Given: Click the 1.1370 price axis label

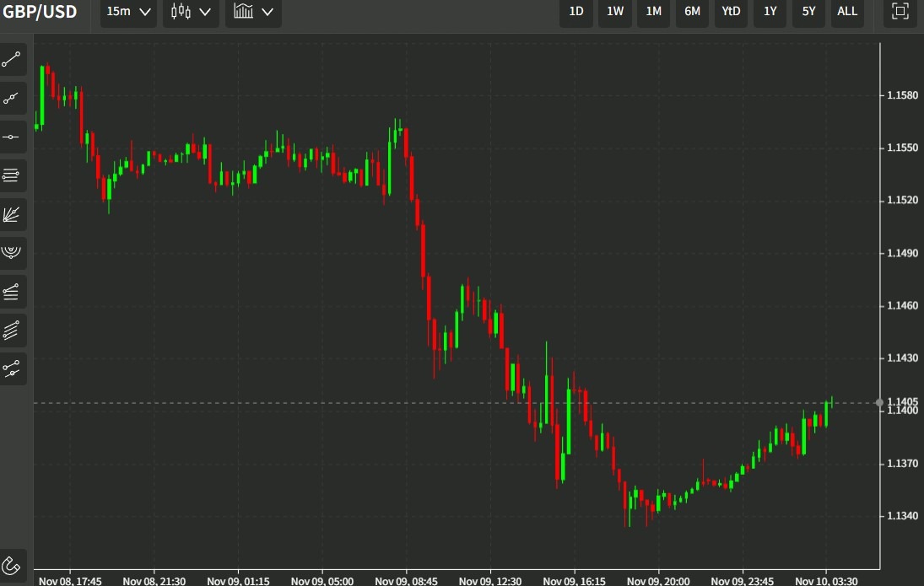Looking at the screenshot, I should pos(902,464).
